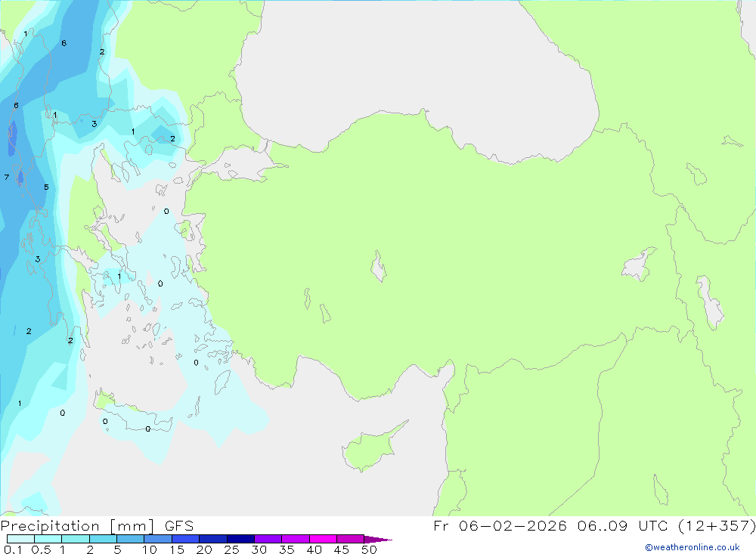
Task: Select the 2–5 mm legend color swatch
Action: point(103,539)
